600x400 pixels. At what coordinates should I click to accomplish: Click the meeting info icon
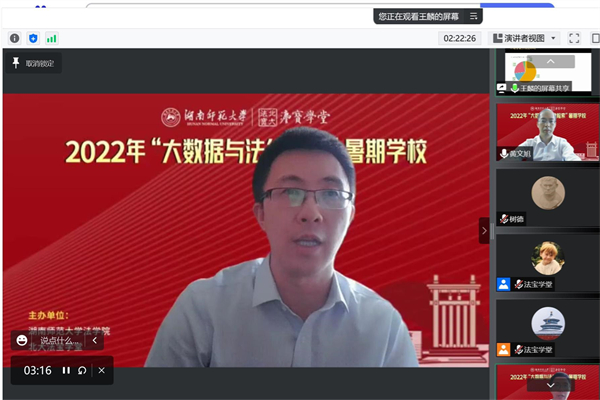tap(14, 38)
